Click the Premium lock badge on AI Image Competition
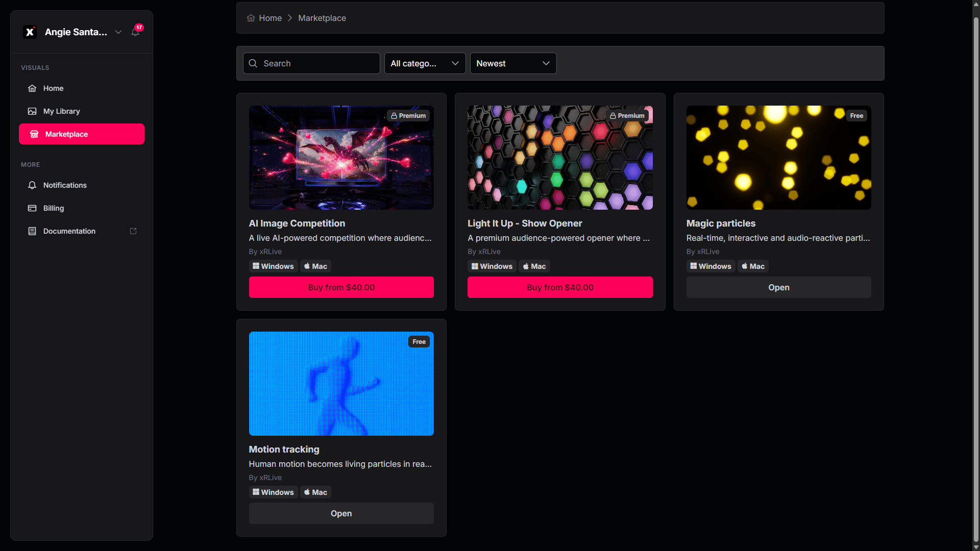This screenshot has height=551, width=980. (x=408, y=116)
